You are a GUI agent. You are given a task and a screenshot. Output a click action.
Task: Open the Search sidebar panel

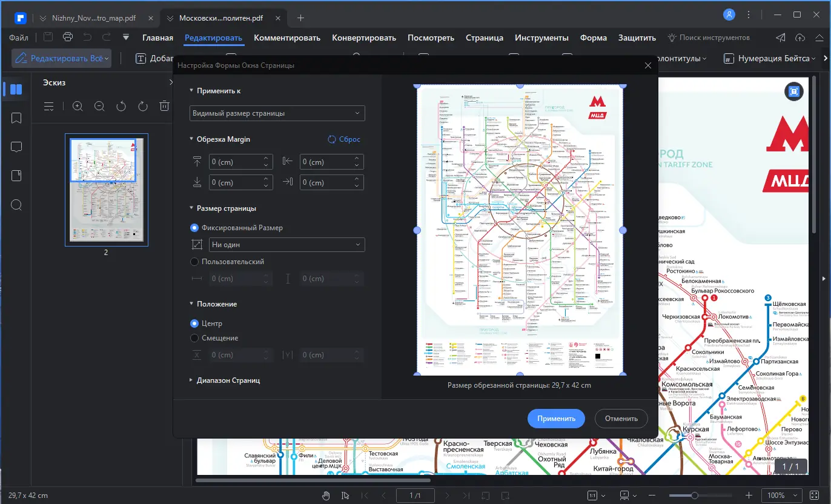tap(16, 205)
